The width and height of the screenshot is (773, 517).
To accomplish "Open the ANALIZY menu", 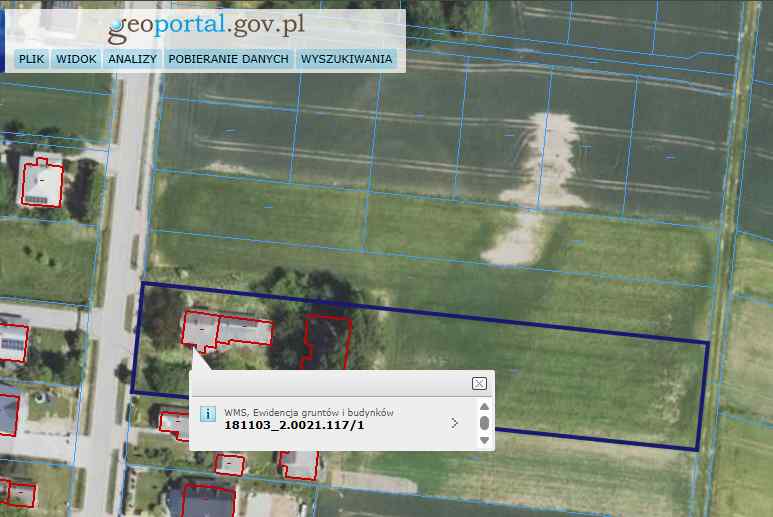I will [133, 59].
